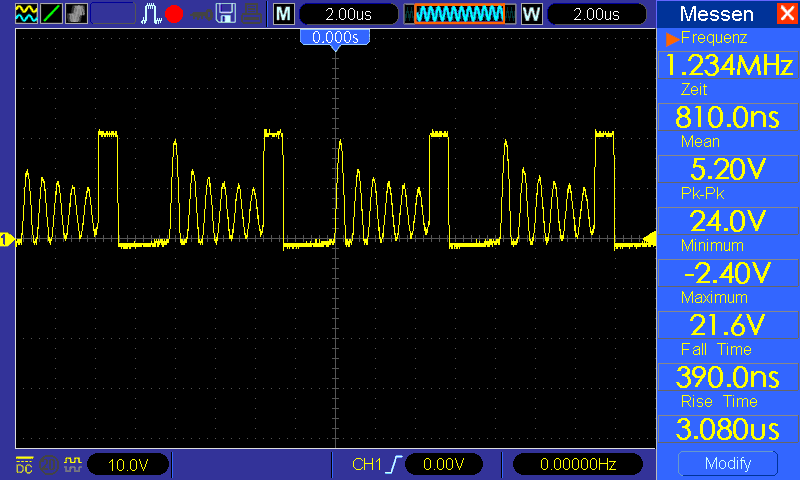The height and width of the screenshot is (480, 800).
Task: Open the 10.0V vertical scale field
Action: pos(128,465)
